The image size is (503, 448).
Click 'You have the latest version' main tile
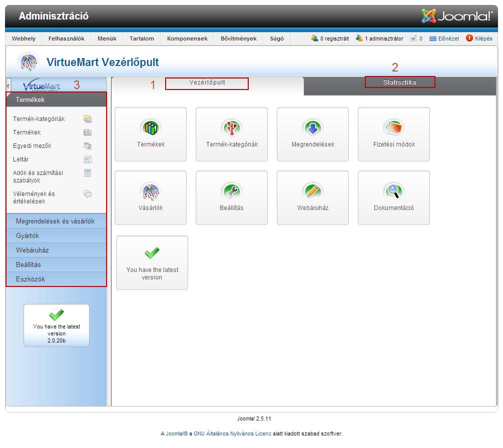click(152, 263)
